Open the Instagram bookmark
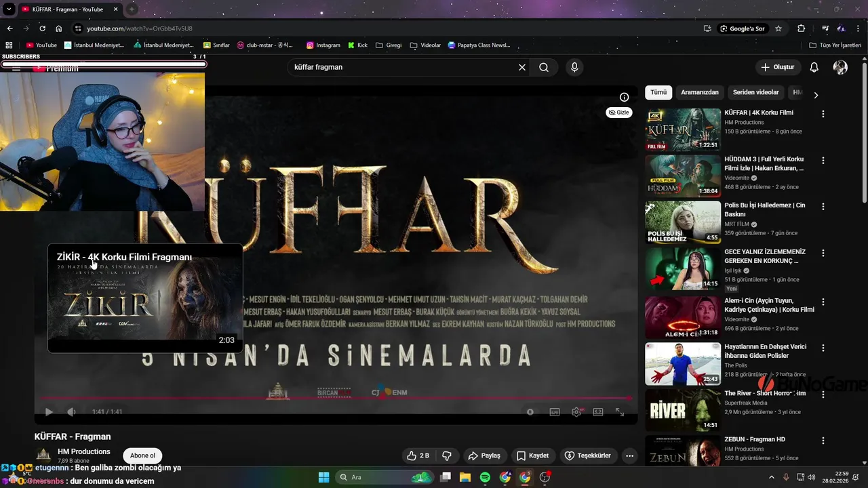The image size is (868, 488). [x=323, y=45]
